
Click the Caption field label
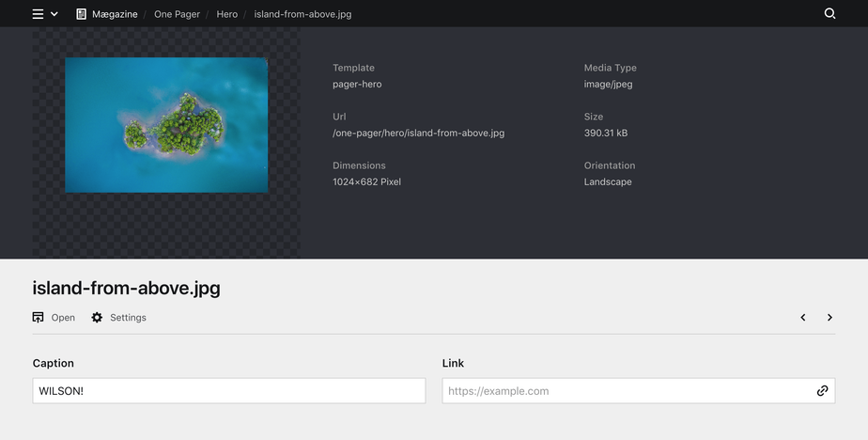click(53, 363)
